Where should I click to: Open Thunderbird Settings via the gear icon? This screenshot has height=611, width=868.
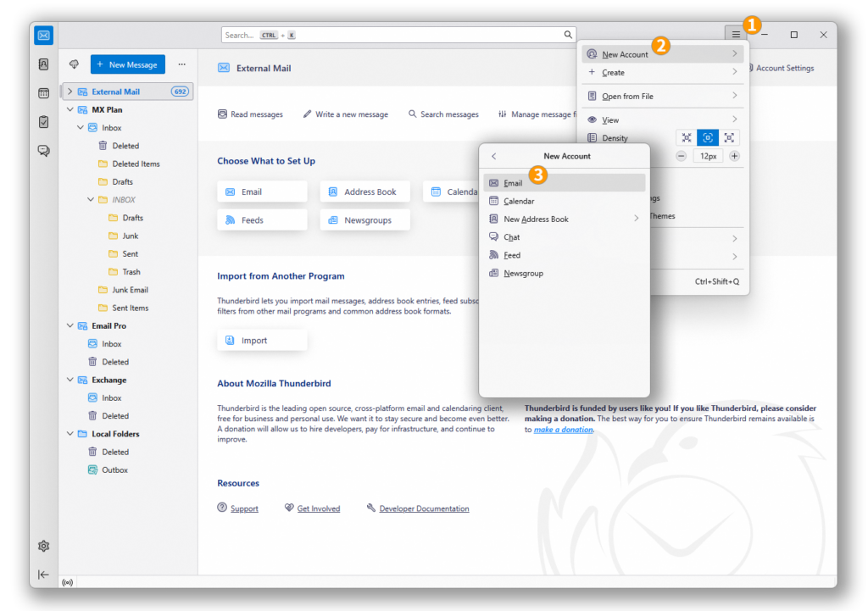[x=43, y=546]
